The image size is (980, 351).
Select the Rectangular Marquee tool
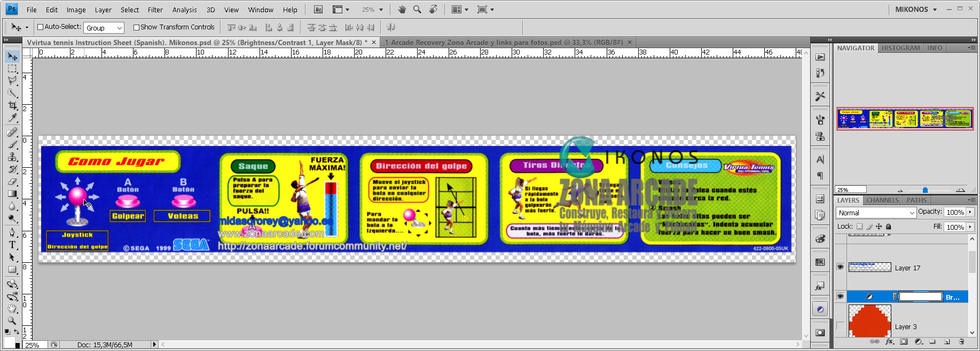(12, 68)
